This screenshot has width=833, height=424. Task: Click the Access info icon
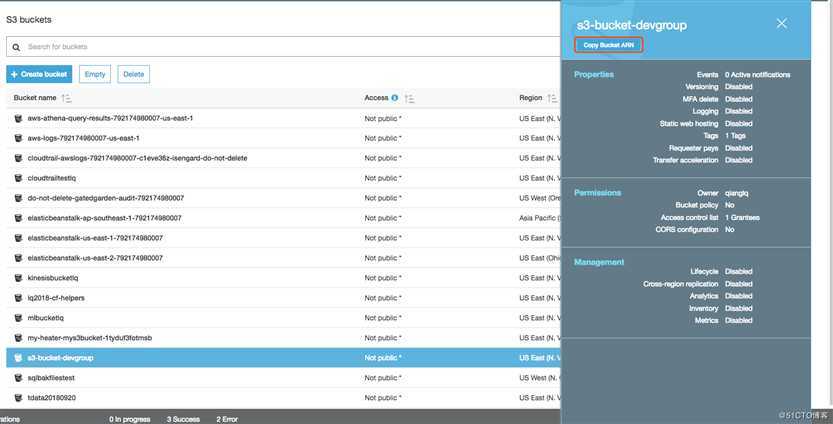coord(395,98)
